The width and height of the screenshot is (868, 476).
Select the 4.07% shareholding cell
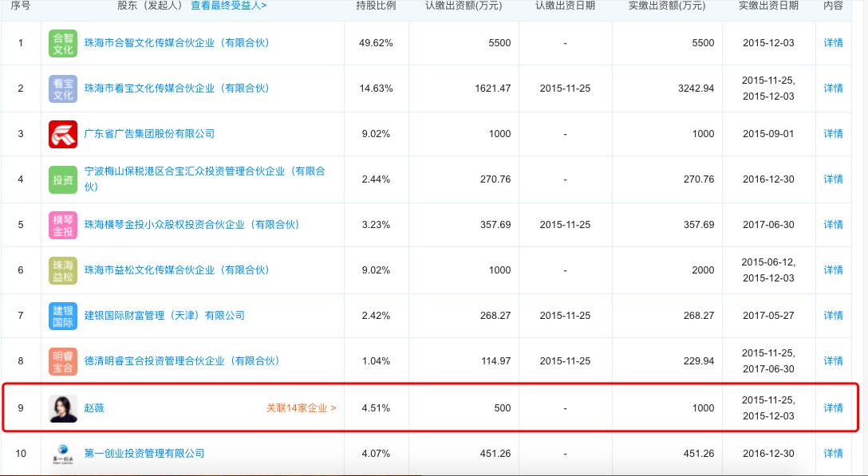pyautogui.click(x=376, y=454)
